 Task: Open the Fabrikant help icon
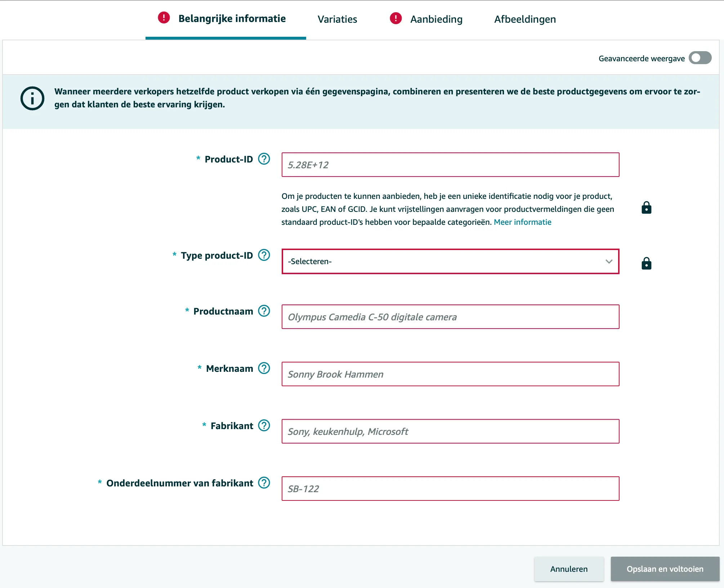click(264, 426)
